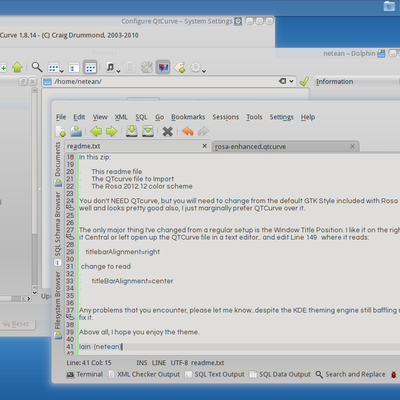400x400 pixels.
Task: Open the SQL menu
Action: click(141, 117)
